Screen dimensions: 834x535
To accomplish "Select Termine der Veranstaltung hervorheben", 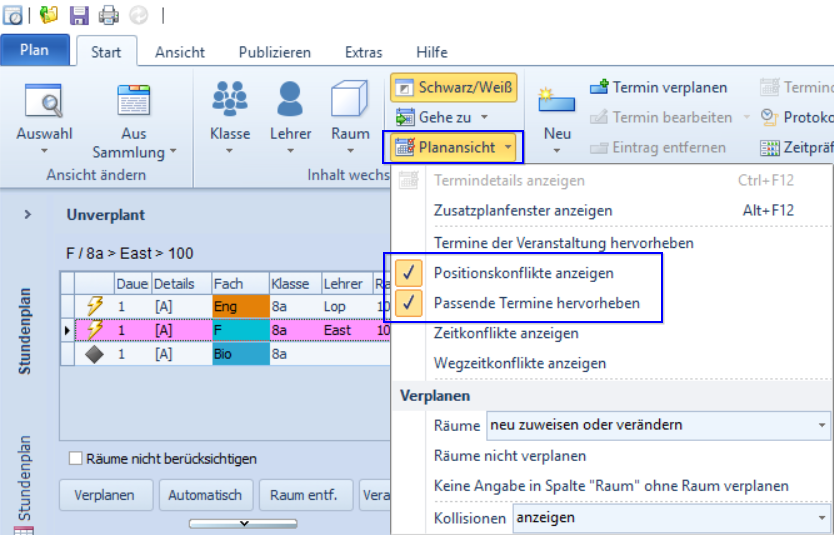I will (563, 243).
